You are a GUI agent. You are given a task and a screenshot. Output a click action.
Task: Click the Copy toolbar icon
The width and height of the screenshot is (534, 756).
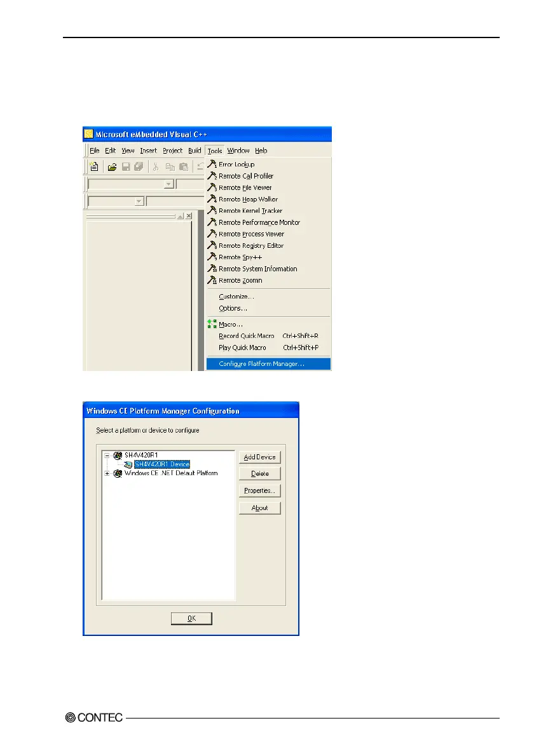[x=170, y=167]
